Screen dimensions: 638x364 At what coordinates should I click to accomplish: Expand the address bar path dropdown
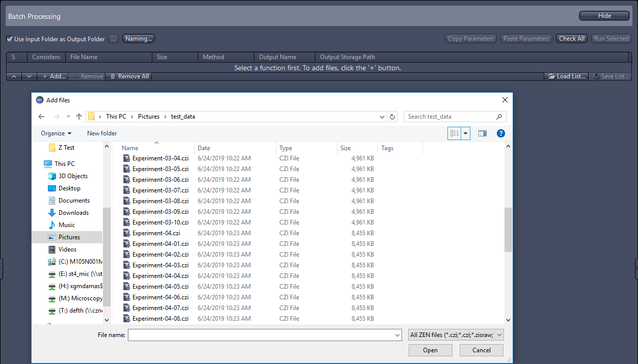pos(383,117)
